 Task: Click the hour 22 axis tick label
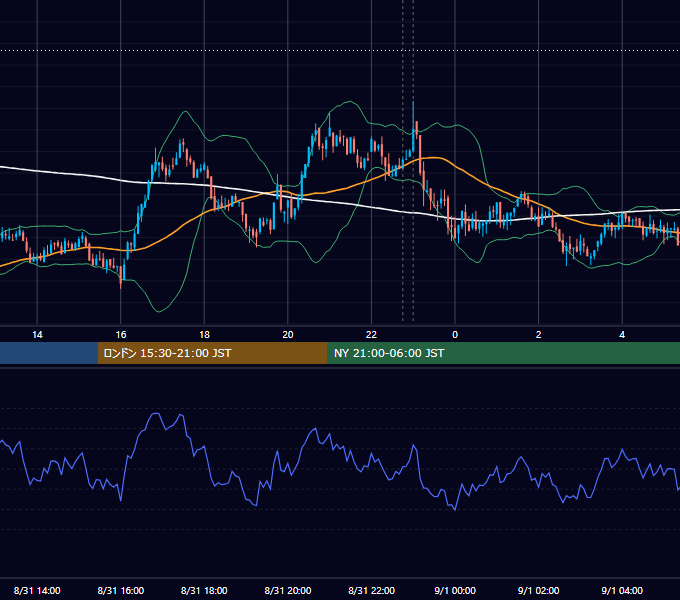[372, 335]
